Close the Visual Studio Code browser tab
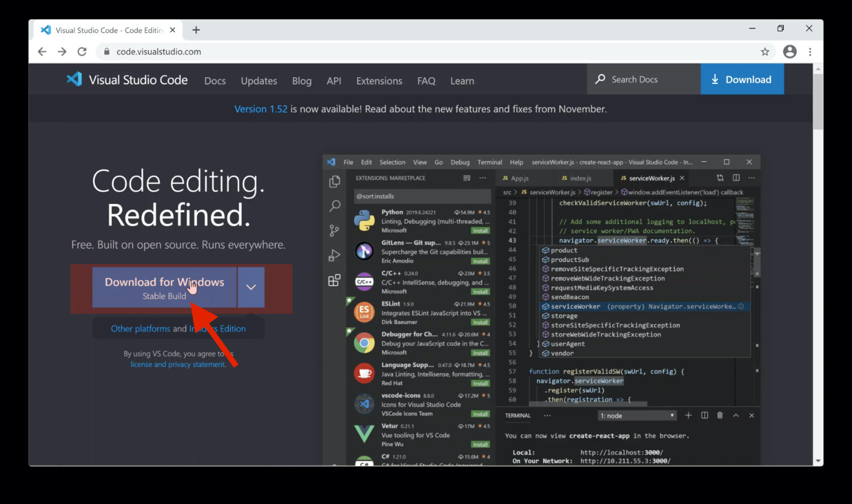 click(x=173, y=30)
